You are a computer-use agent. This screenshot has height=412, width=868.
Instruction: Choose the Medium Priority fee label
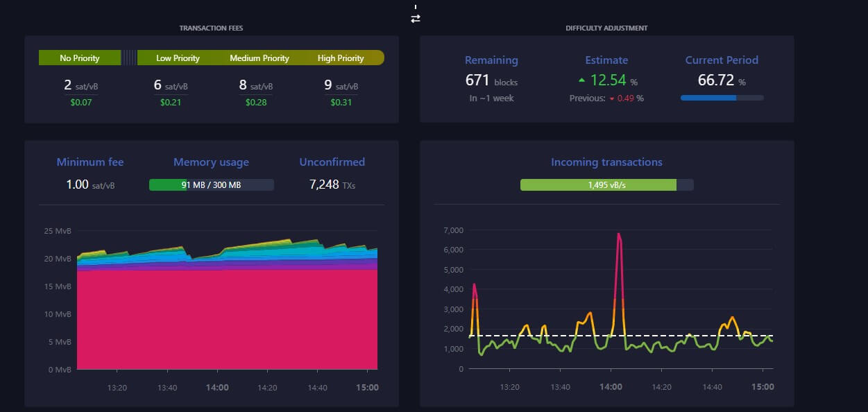259,58
